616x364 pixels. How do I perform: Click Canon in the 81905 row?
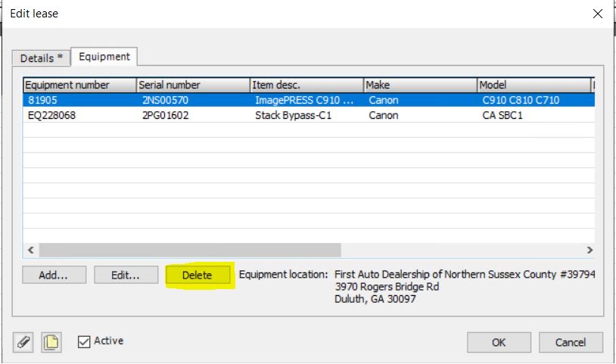[384, 100]
